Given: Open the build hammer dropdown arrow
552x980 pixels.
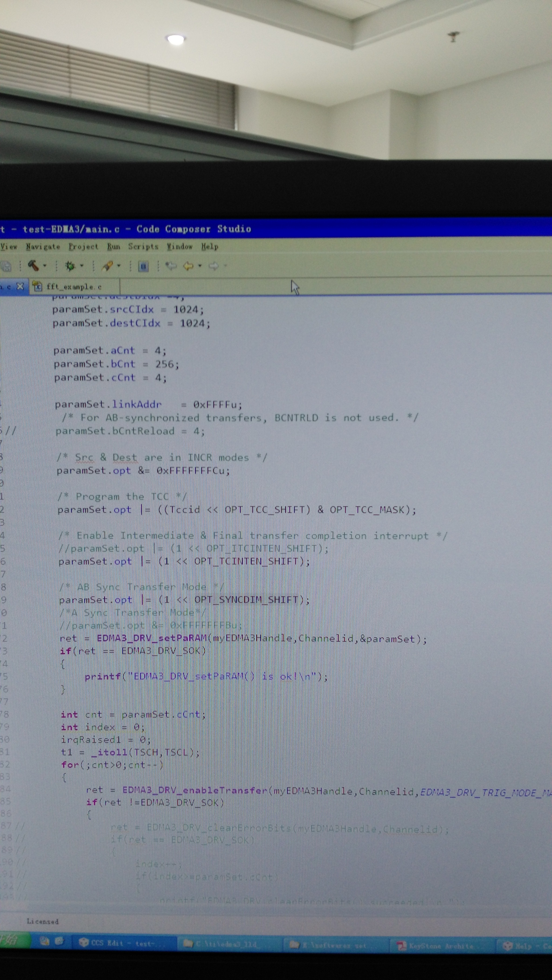Looking at the screenshot, I should pyautogui.click(x=45, y=265).
